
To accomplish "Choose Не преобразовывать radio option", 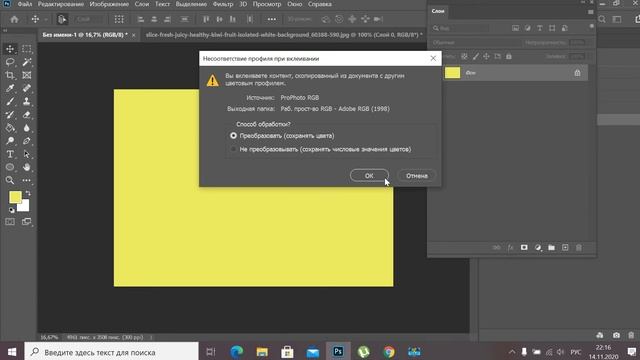I will point(233,149).
